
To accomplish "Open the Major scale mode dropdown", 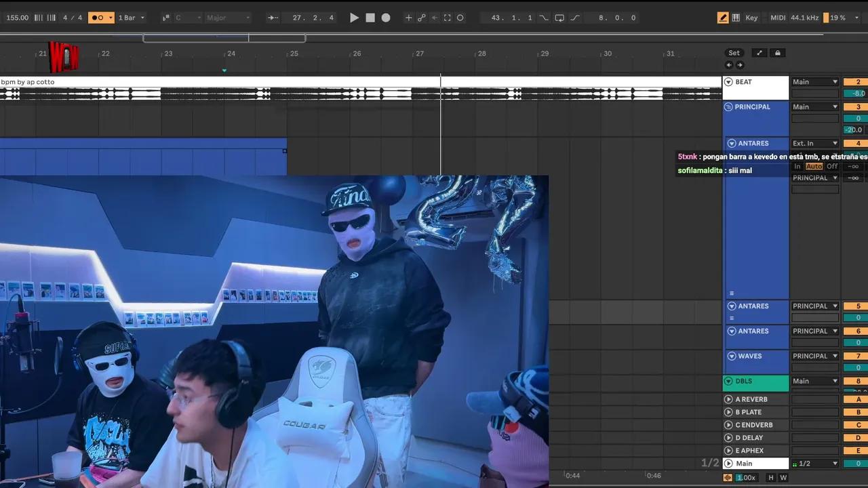I will [228, 18].
